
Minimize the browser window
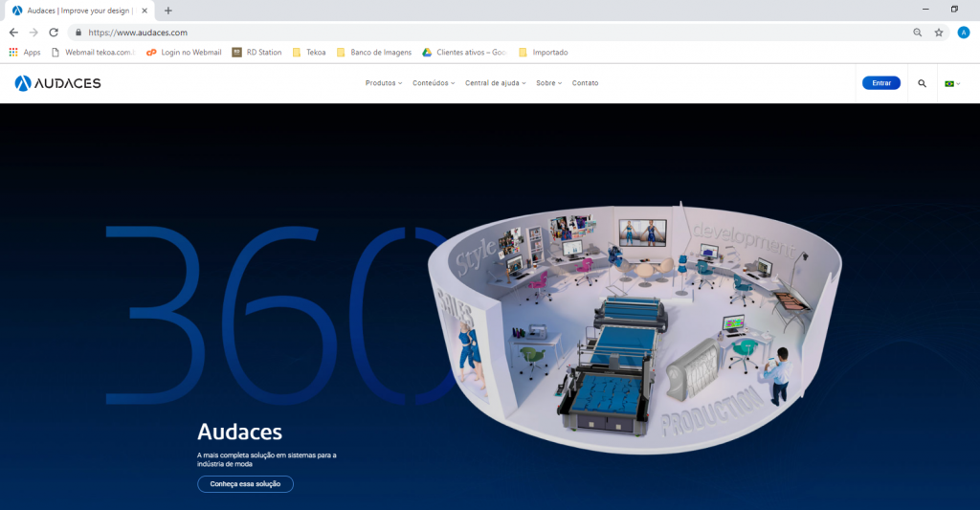925,10
